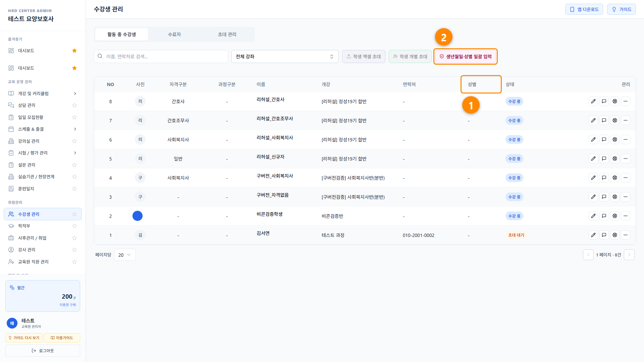Click the cancel circle icon for 리허설_사회복지사

(x=615, y=139)
